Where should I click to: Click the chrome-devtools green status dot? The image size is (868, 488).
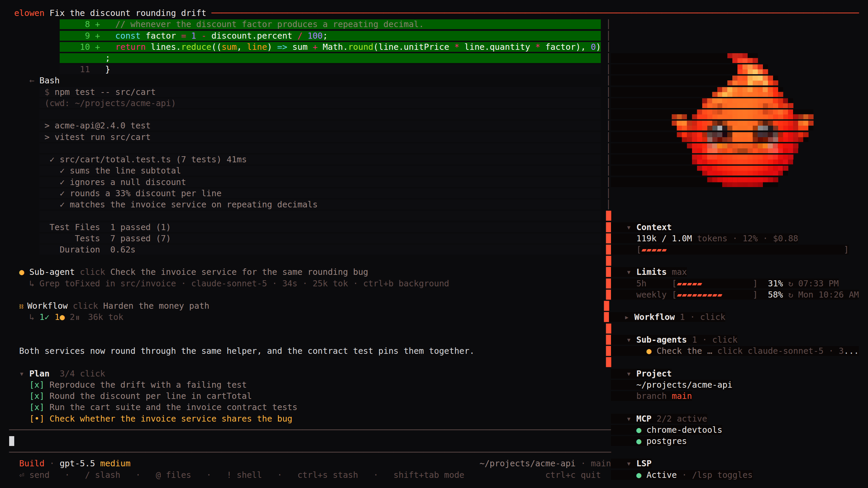click(639, 430)
